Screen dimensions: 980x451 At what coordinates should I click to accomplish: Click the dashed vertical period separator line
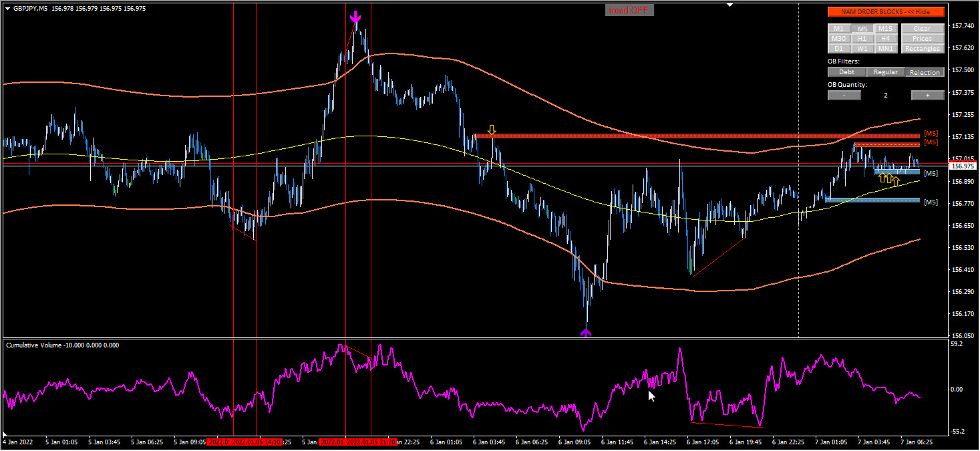(799, 171)
